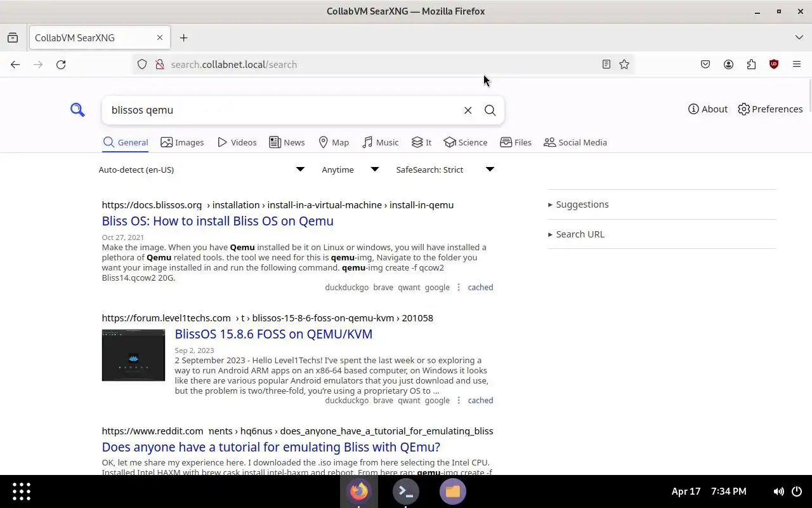Open Pocket save icon

click(705, 64)
